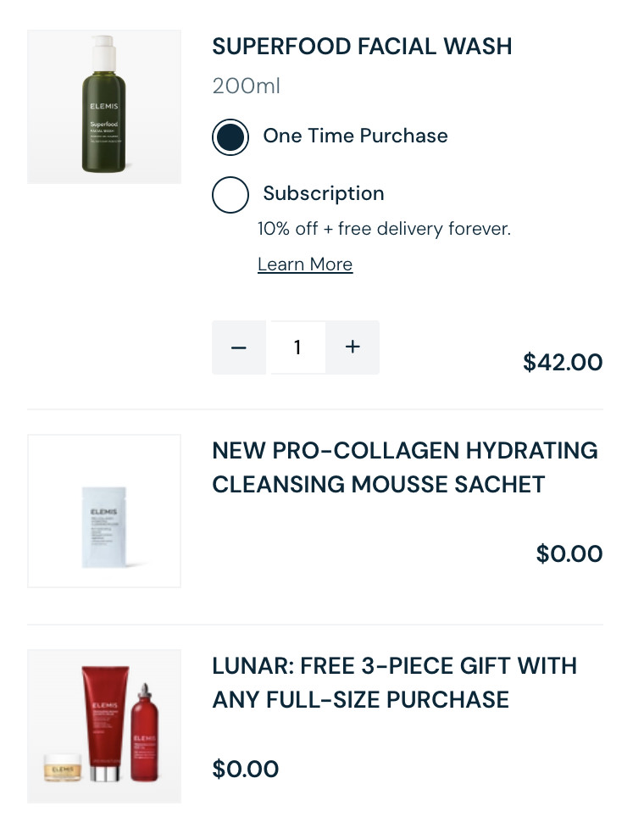Image resolution: width=644 pixels, height=817 pixels.
Task: Open the Lunar Free 3-Piece Gift title
Action: point(394,682)
